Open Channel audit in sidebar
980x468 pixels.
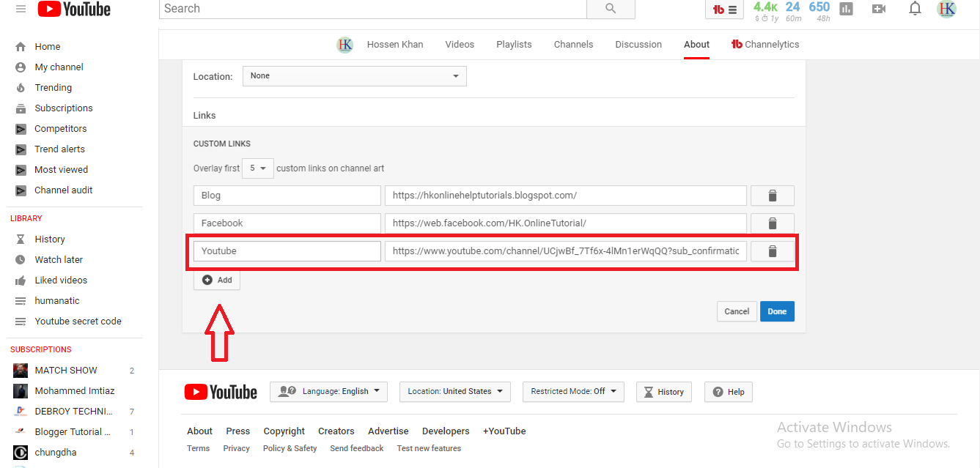click(x=63, y=190)
